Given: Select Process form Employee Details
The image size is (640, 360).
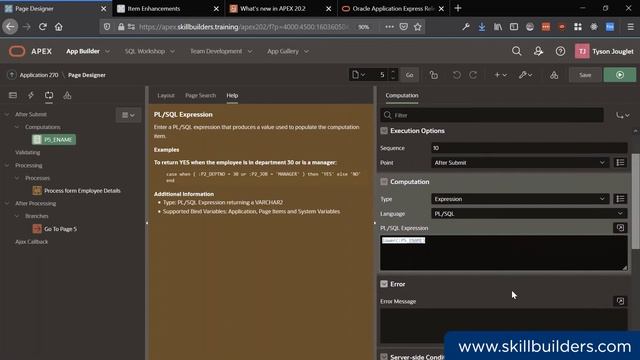Looking at the screenshot, I should click(x=77, y=191).
